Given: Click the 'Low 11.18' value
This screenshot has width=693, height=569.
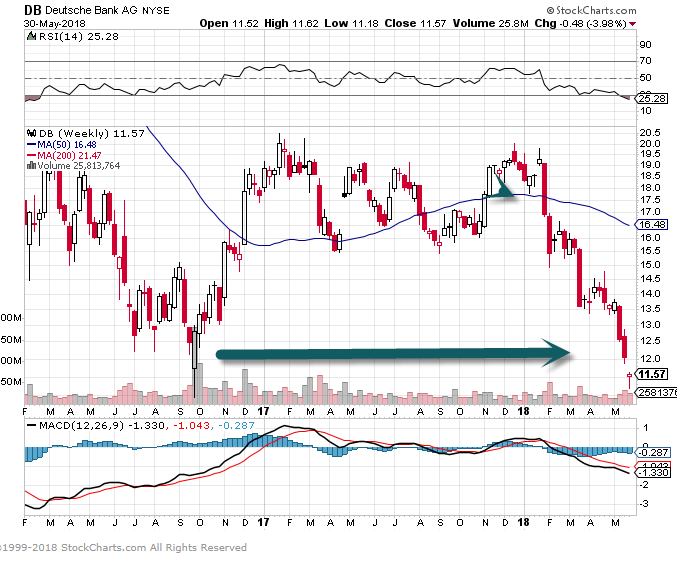Looking at the screenshot, I should [x=351, y=23].
